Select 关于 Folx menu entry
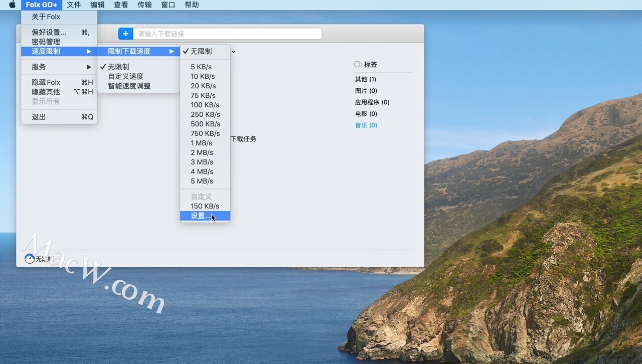This screenshot has height=364, width=642. point(59,17)
